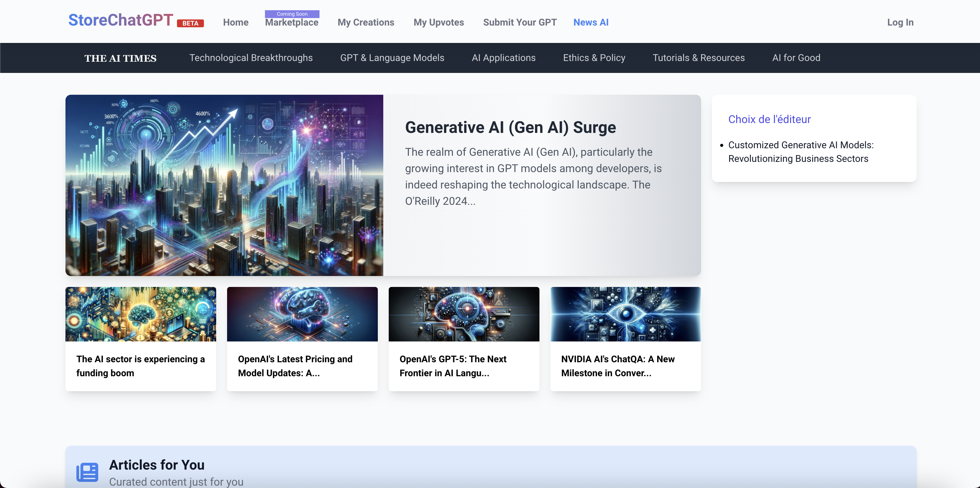Click the newspaper icon beside Articles for You
This screenshot has height=488, width=980.
coord(87,472)
